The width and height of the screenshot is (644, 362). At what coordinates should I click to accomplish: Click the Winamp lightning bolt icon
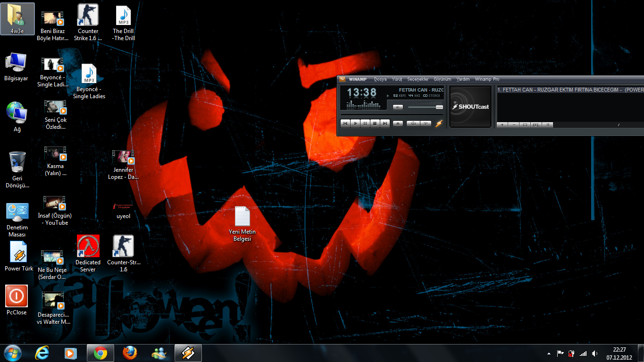click(439, 124)
